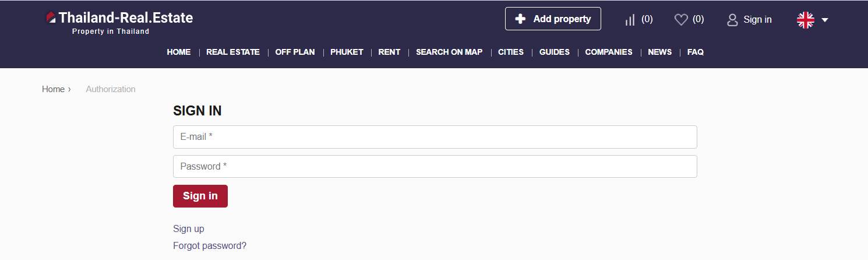Go to the OFF PLAN menu item
868x260 pixels.
(x=295, y=52)
